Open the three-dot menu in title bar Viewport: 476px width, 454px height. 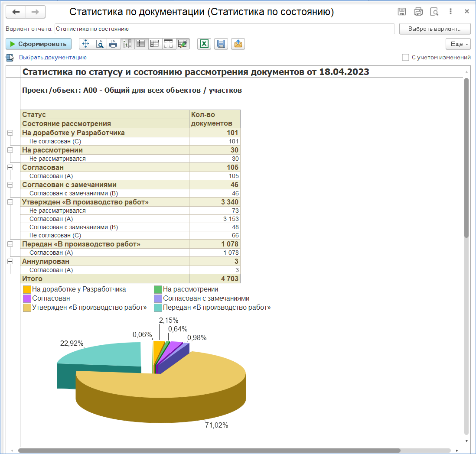(451, 12)
